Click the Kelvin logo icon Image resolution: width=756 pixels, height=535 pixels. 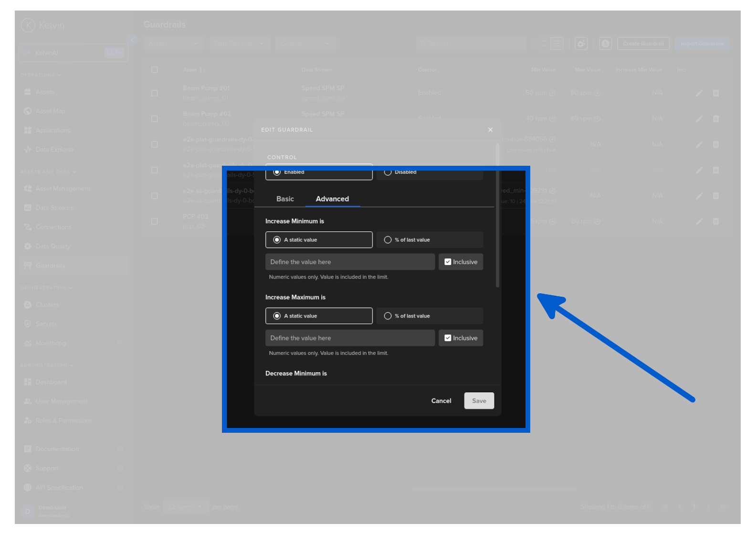tap(28, 25)
